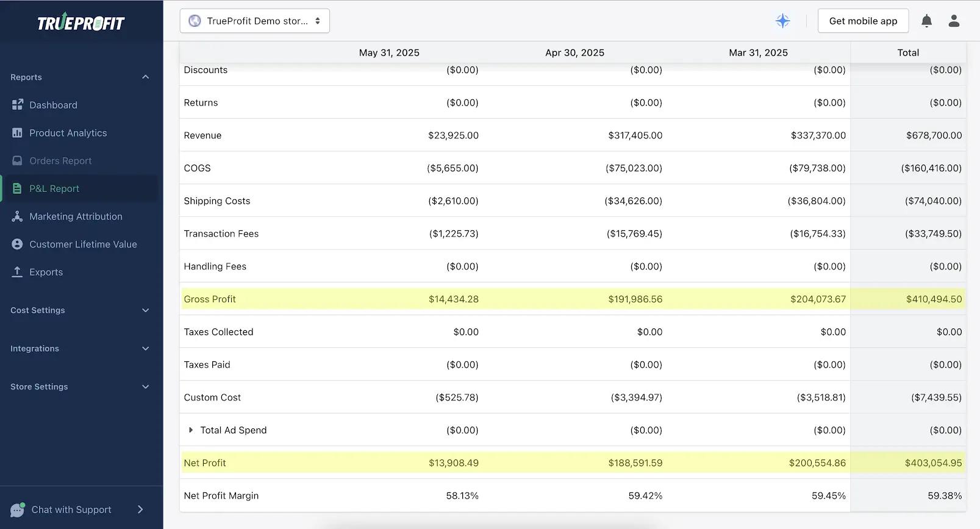This screenshot has width=980, height=529.
Task: Click the Product Analytics chart icon
Action: tap(17, 133)
